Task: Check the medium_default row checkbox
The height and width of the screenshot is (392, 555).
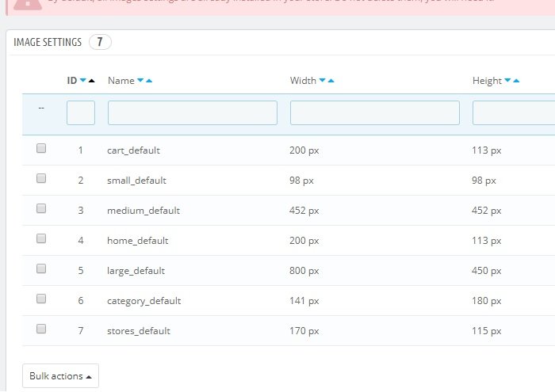Action: point(41,208)
